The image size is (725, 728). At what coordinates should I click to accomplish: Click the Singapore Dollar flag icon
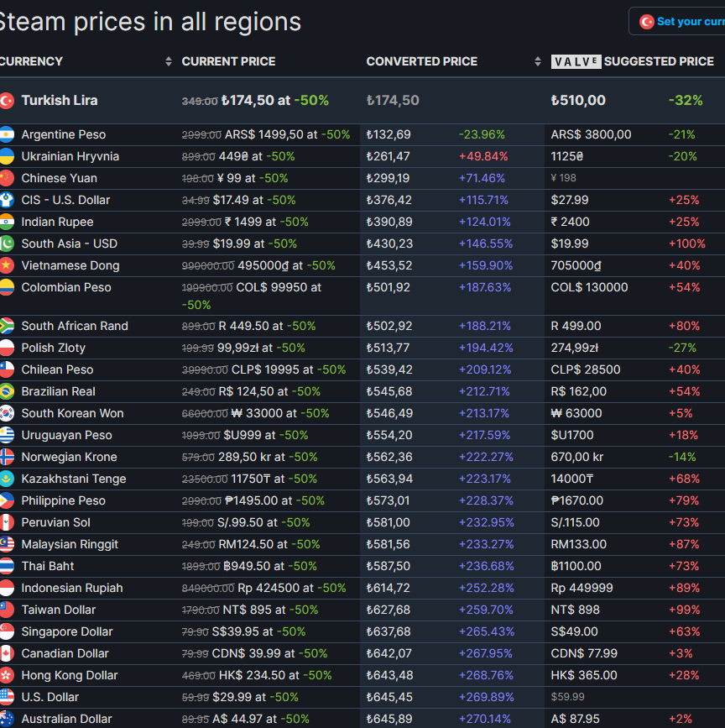click(x=7, y=631)
